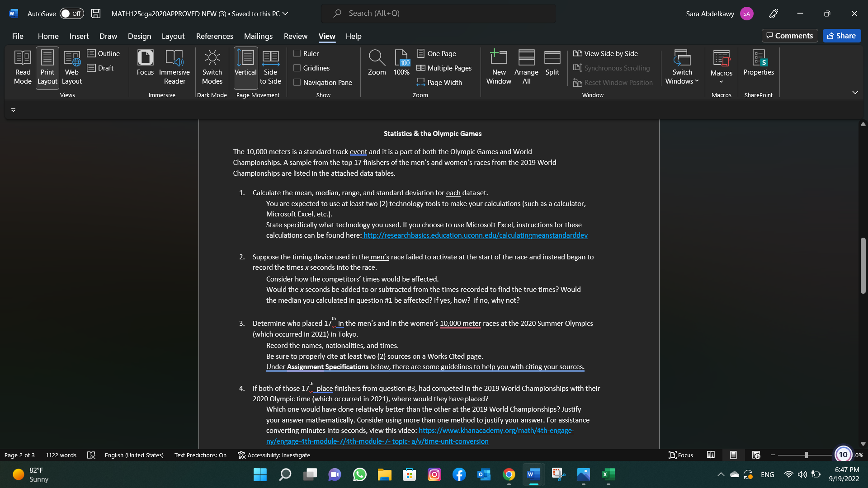868x488 pixels.
Task: Open Excel from the taskbar
Action: [608, 474]
